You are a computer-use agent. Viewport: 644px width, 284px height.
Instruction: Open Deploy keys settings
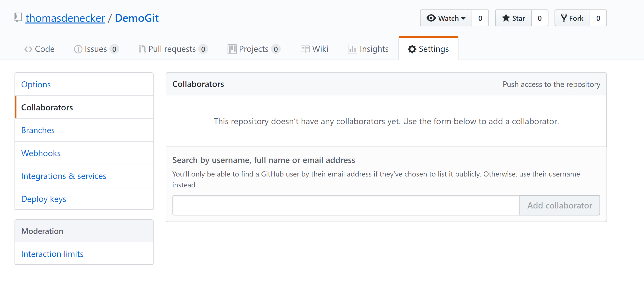pos(84,199)
